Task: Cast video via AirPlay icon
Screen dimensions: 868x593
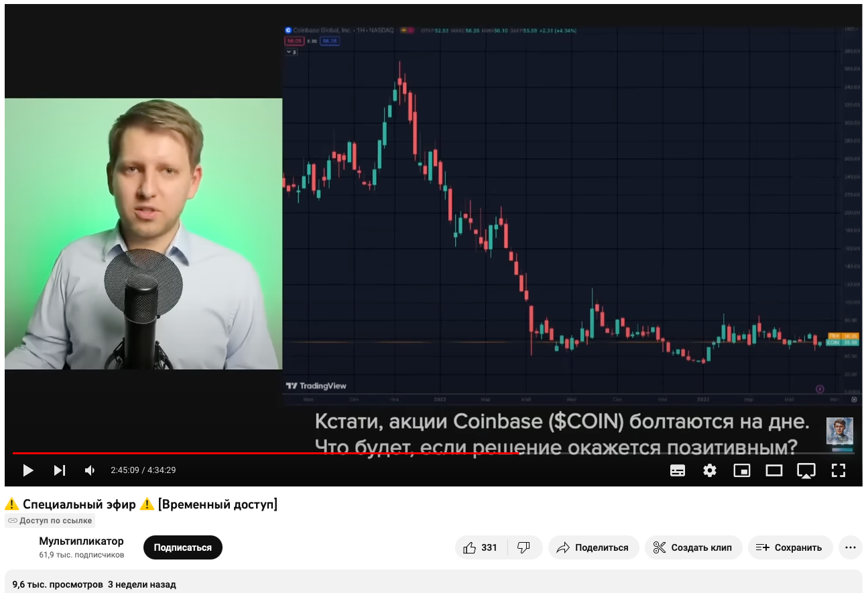Action: coord(806,470)
